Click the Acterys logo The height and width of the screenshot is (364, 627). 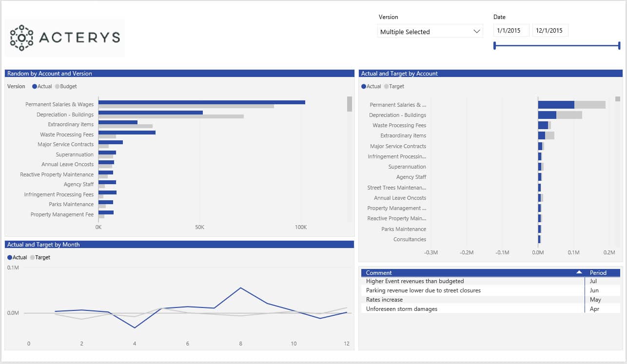[x=65, y=38]
